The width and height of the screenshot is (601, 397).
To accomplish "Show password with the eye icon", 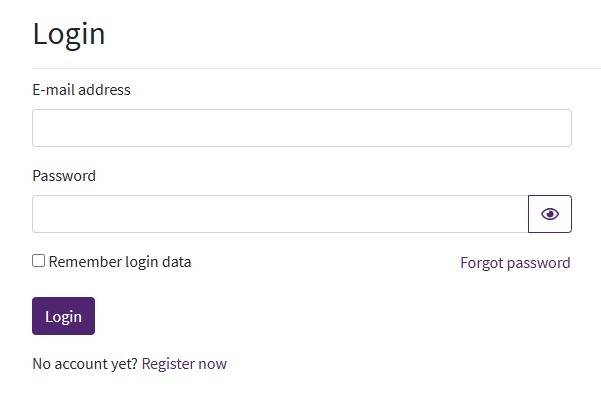I will click(x=550, y=214).
